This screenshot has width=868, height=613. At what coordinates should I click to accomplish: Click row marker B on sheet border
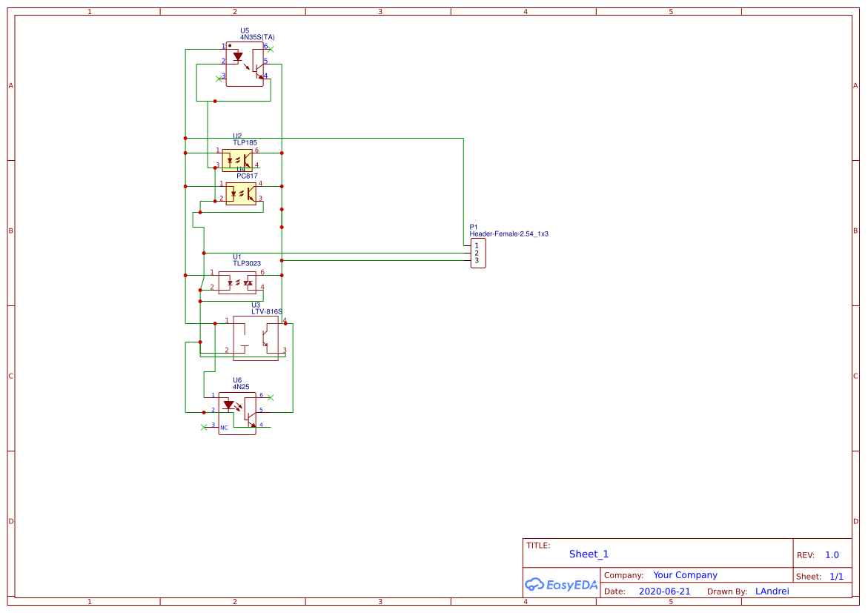[10, 230]
